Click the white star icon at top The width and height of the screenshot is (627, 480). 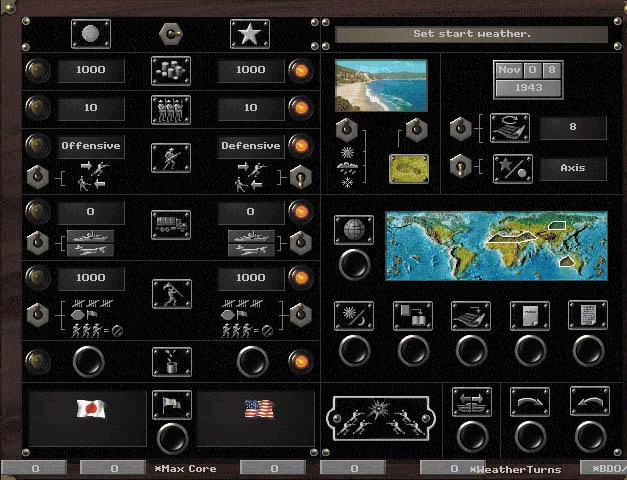pyautogui.click(x=250, y=34)
